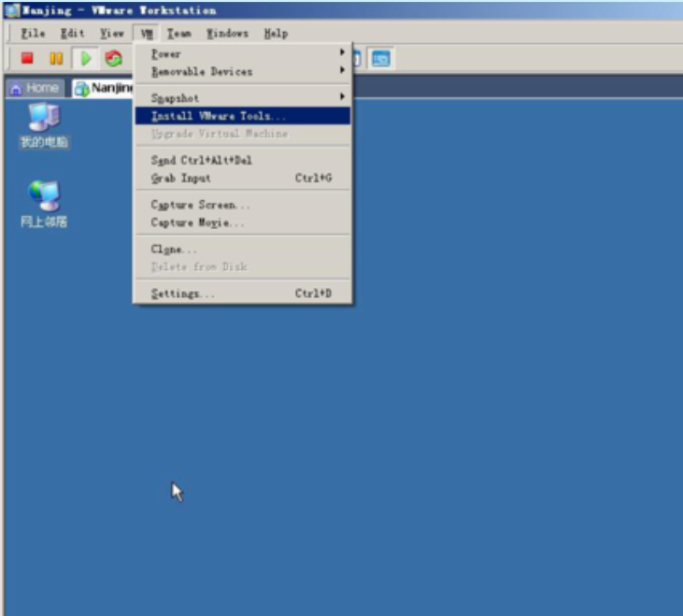Open the File menu
The image size is (683, 616).
(33, 33)
